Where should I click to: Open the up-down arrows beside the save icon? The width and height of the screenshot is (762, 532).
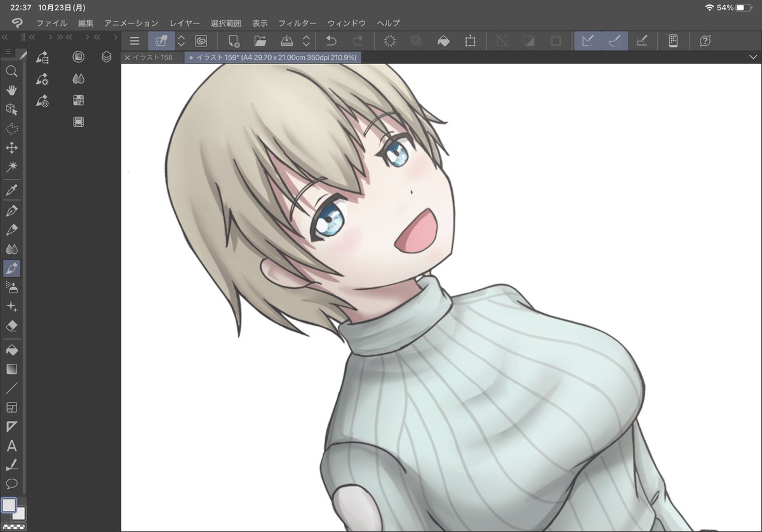306,41
